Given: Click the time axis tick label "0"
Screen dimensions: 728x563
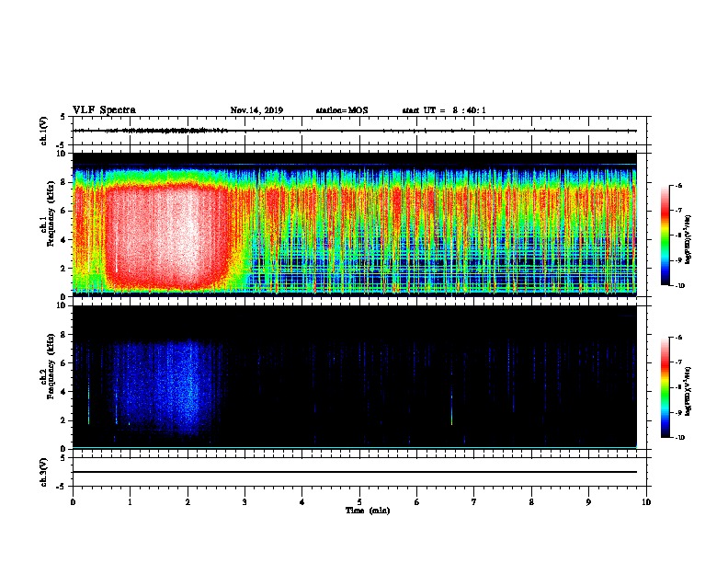Looking at the screenshot, I should pyautogui.click(x=73, y=502).
